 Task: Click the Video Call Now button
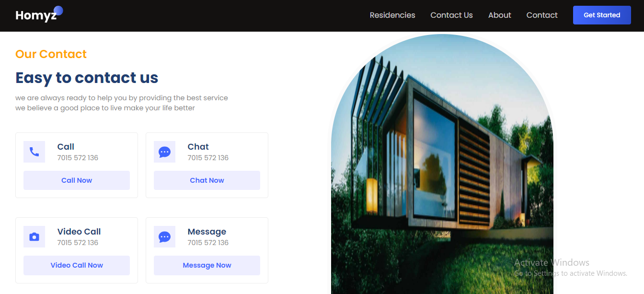pyautogui.click(x=77, y=265)
